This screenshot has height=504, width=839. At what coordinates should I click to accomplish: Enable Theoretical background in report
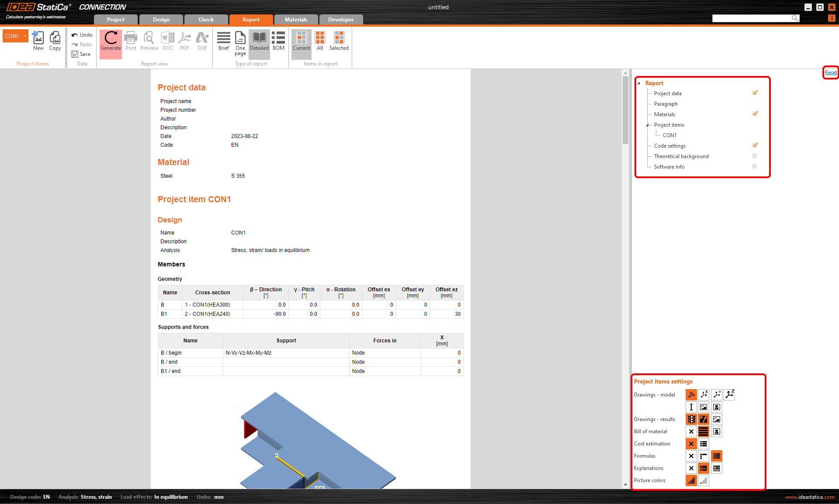[754, 156]
